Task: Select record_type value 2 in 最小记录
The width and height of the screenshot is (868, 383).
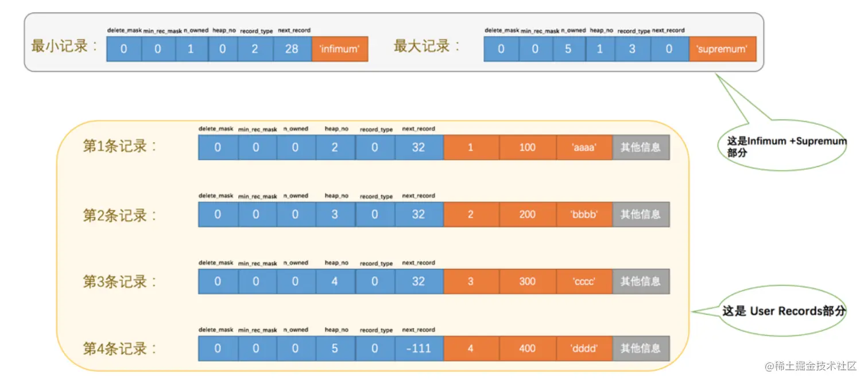Action: (255, 49)
